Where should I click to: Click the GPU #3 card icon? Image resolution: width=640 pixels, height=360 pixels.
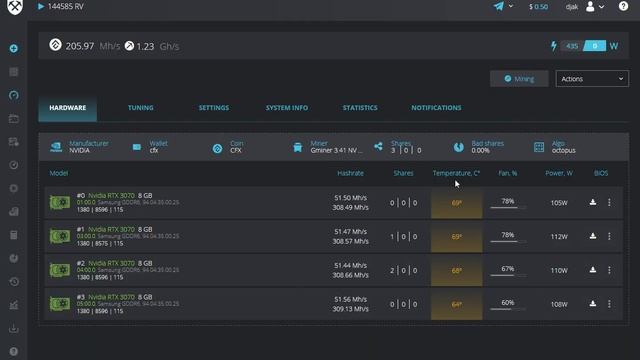[60, 304]
